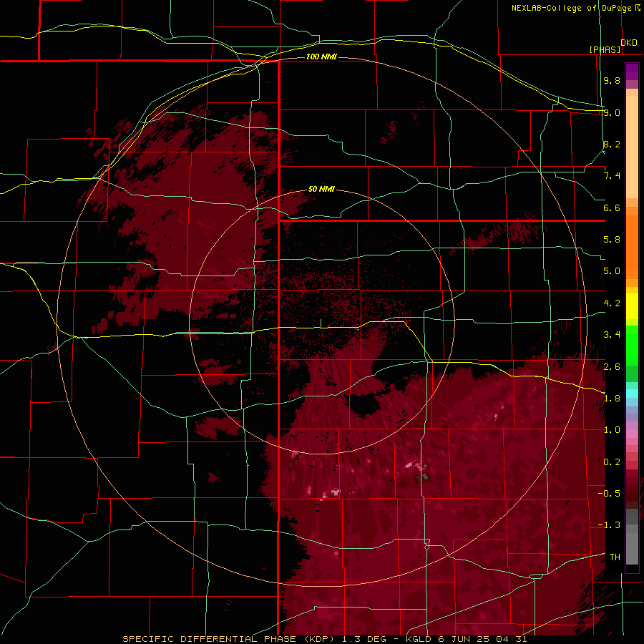Click the 2.6 scale value
Viewport: 644px width, 644px height.
(612, 367)
